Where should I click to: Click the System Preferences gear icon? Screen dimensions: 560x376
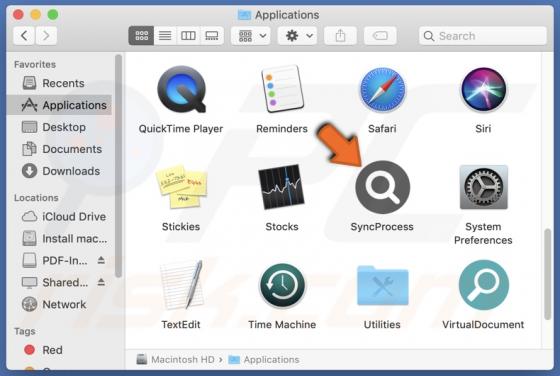483,187
